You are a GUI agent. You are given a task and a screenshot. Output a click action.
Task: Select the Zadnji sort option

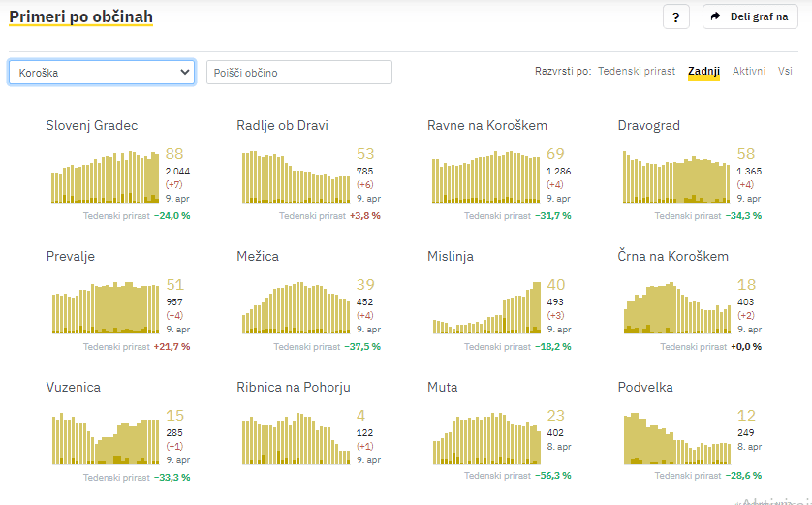[703, 72]
